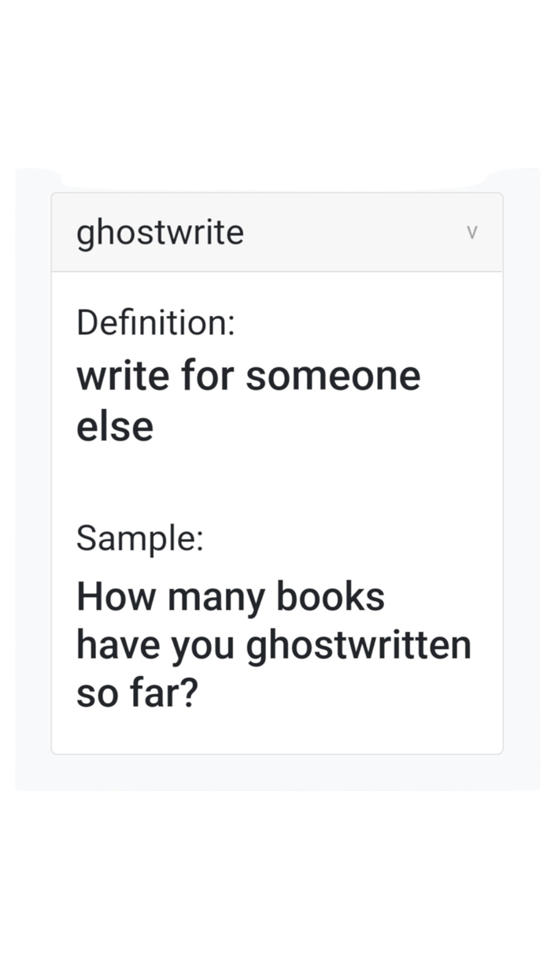Click the words 'have you' in the sample

(155, 646)
